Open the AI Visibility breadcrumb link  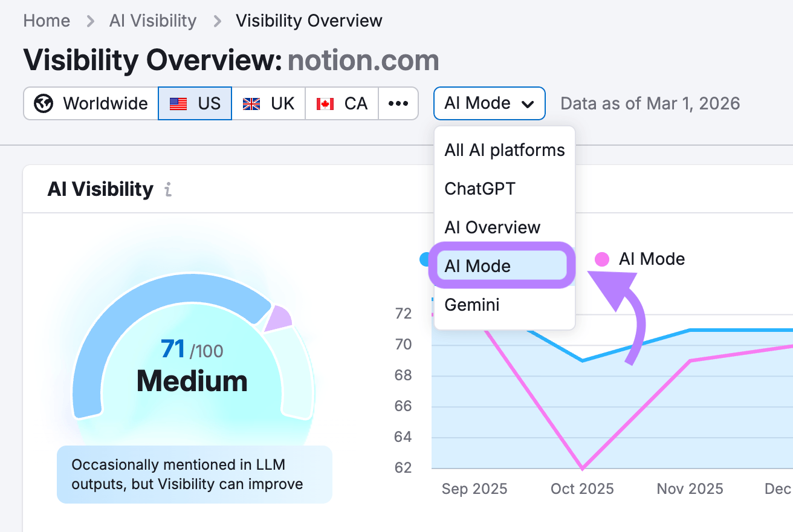coord(153,21)
